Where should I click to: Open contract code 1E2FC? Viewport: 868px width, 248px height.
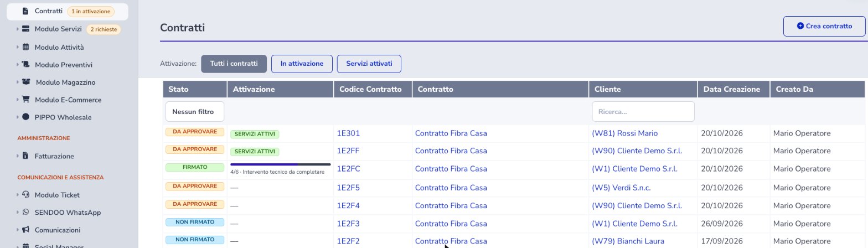349,169
